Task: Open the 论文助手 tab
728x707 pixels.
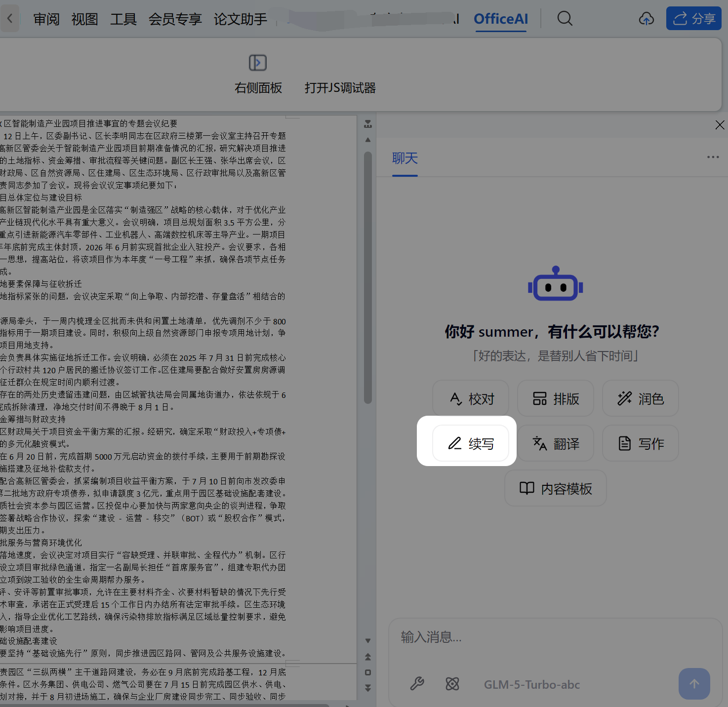Action: (241, 19)
